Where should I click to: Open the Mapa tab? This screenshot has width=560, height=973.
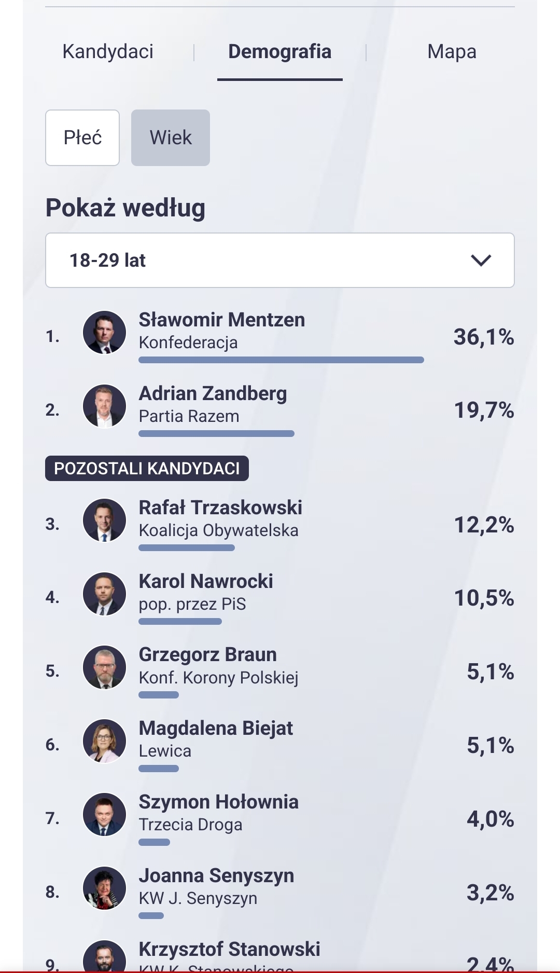tap(452, 52)
